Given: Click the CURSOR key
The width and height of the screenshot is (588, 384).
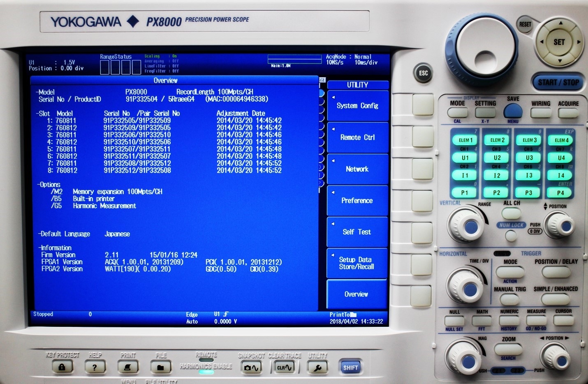Looking at the screenshot, I should (x=564, y=320).
